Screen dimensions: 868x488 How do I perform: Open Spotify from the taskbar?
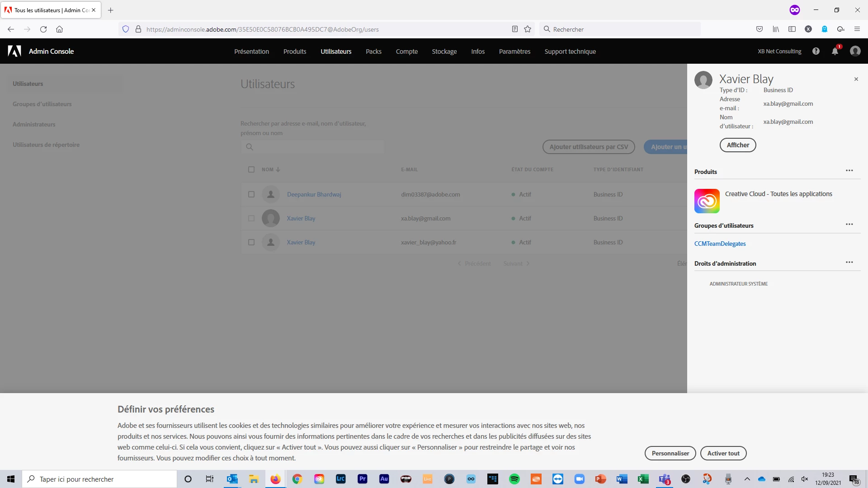[x=514, y=479]
